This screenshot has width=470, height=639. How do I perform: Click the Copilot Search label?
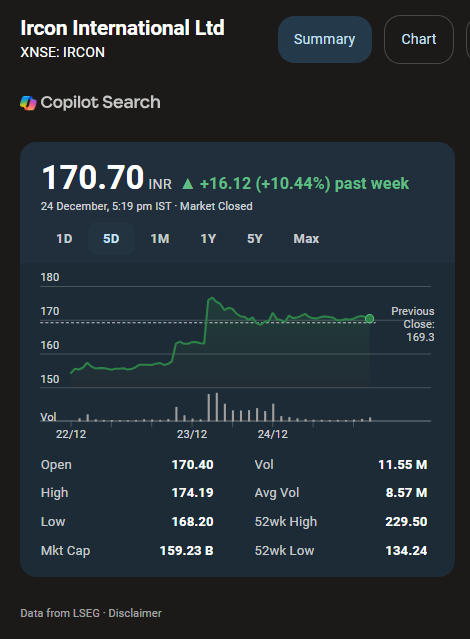100,102
